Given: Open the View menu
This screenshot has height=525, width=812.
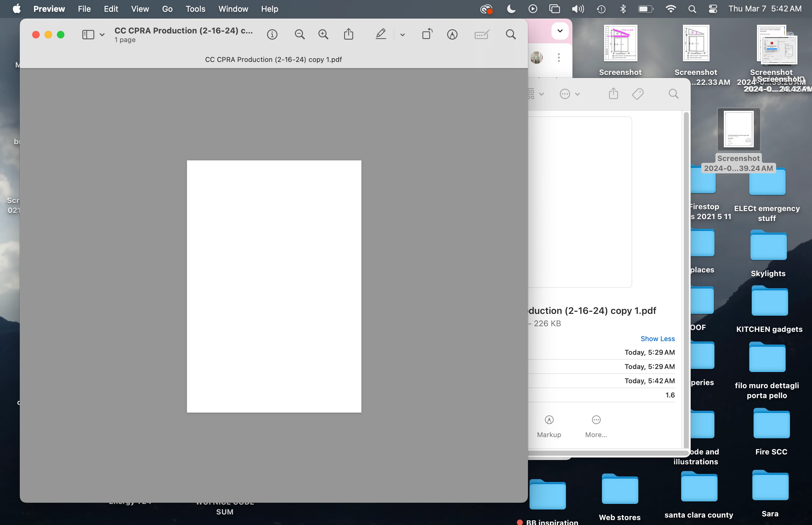Looking at the screenshot, I should click(x=140, y=9).
